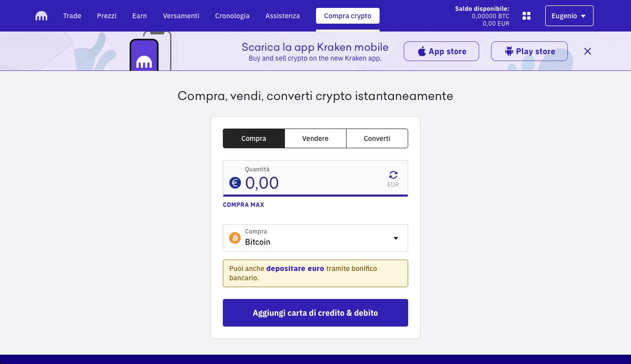Click the euro symbol icon
This screenshot has width=631, height=364.
[235, 183]
